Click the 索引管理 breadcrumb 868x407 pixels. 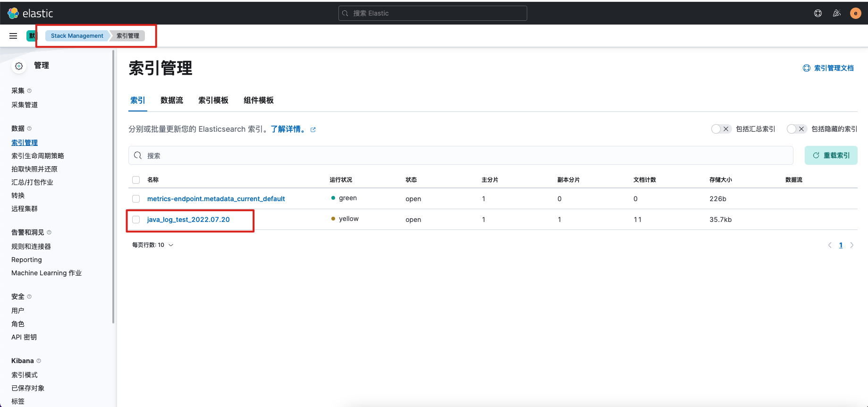tap(128, 36)
